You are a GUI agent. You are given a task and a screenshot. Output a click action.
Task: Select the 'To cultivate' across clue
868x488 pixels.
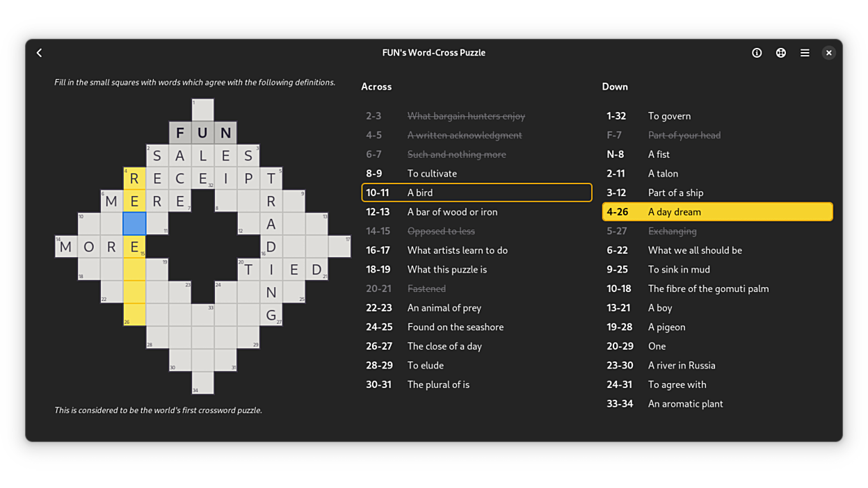476,174
